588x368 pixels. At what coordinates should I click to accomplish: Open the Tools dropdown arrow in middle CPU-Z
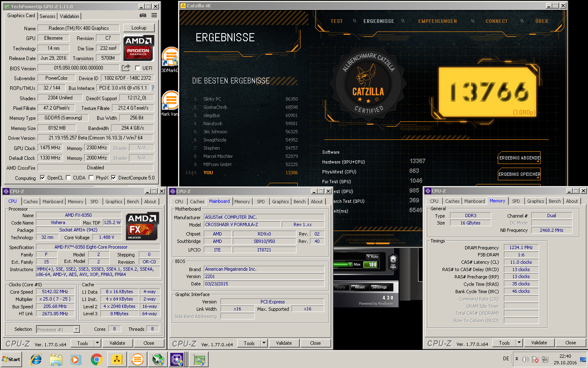click(x=264, y=343)
